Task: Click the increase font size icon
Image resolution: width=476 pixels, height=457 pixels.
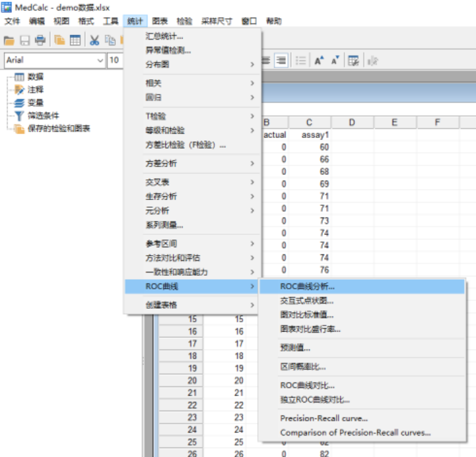Action: click(319, 60)
